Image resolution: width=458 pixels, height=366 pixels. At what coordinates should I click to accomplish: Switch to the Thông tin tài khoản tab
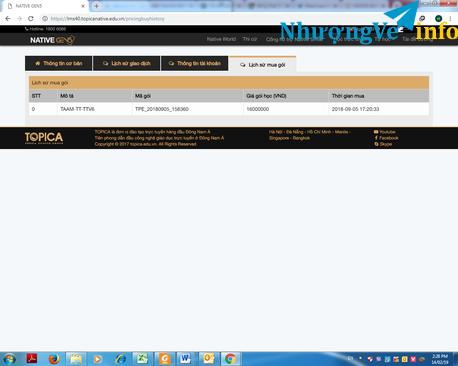click(x=195, y=63)
